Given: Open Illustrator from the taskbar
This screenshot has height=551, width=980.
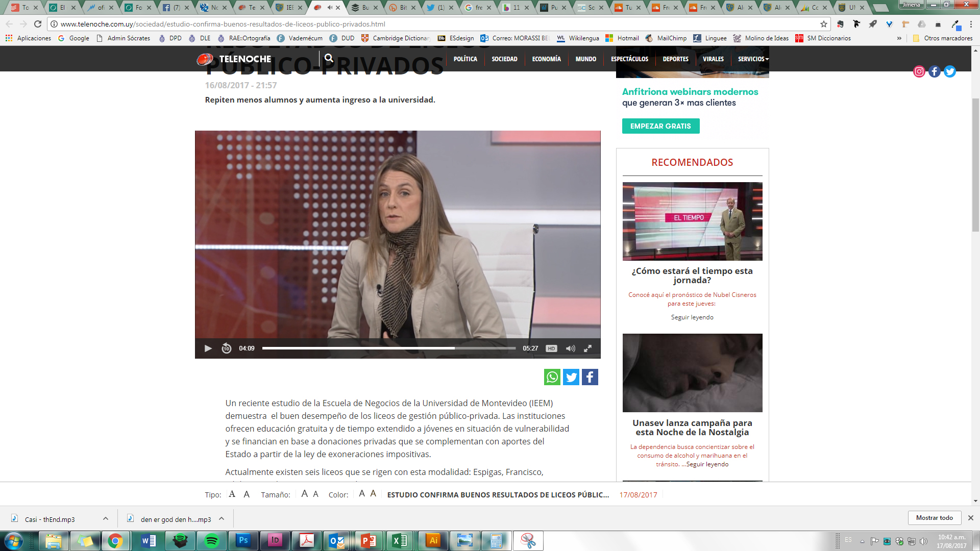Looking at the screenshot, I should [433, 541].
